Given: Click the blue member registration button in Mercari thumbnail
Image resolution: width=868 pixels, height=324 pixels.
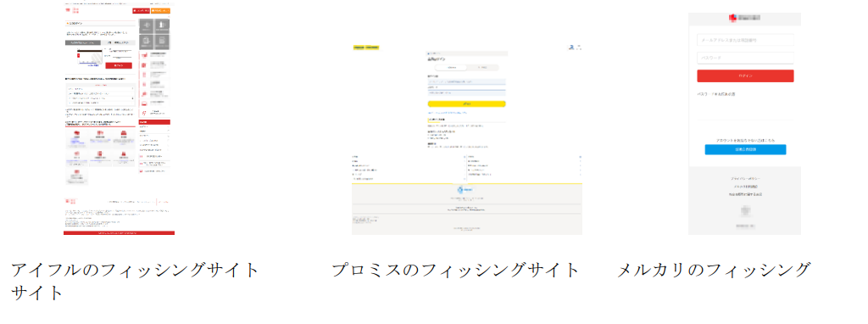Looking at the screenshot, I should tap(745, 149).
